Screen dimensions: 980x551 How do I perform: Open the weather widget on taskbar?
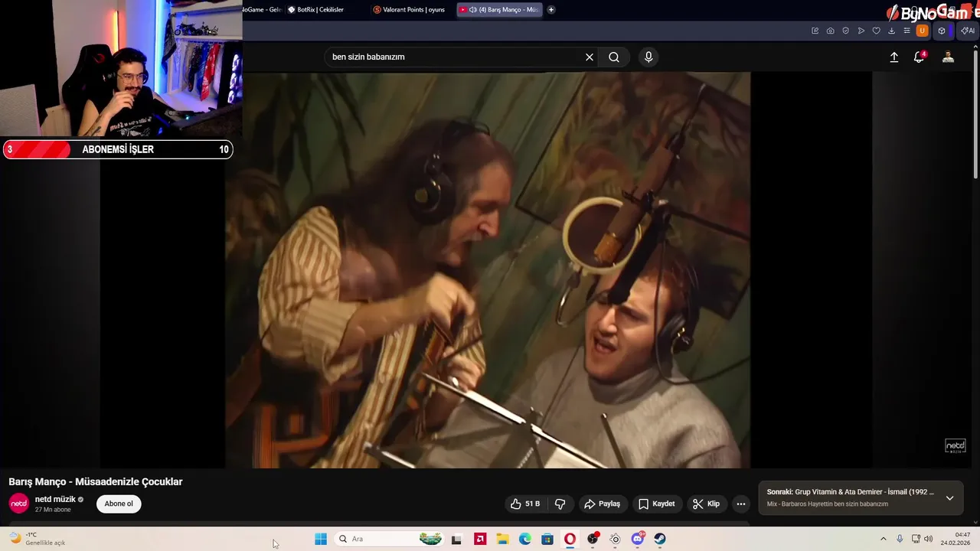(37, 539)
